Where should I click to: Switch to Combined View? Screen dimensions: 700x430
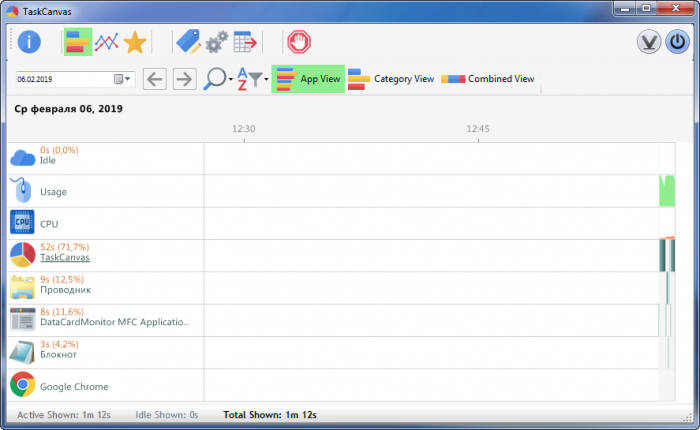pyautogui.click(x=488, y=79)
